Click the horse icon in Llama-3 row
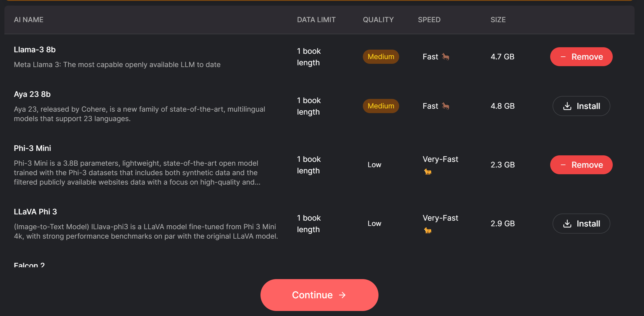The height and width of the screenshot is (316, 644). (x=445, y=57)
